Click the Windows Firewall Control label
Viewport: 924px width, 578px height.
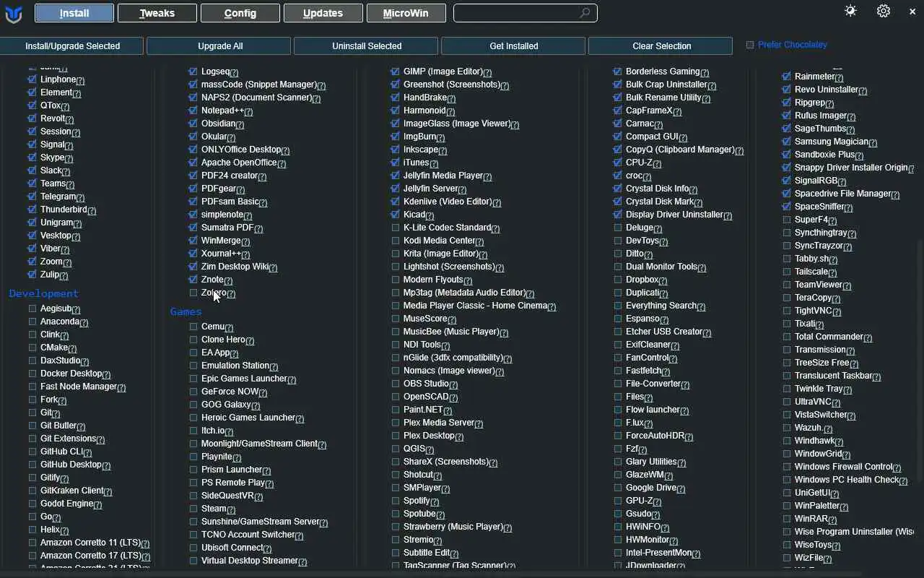click(x=843, y=467)
